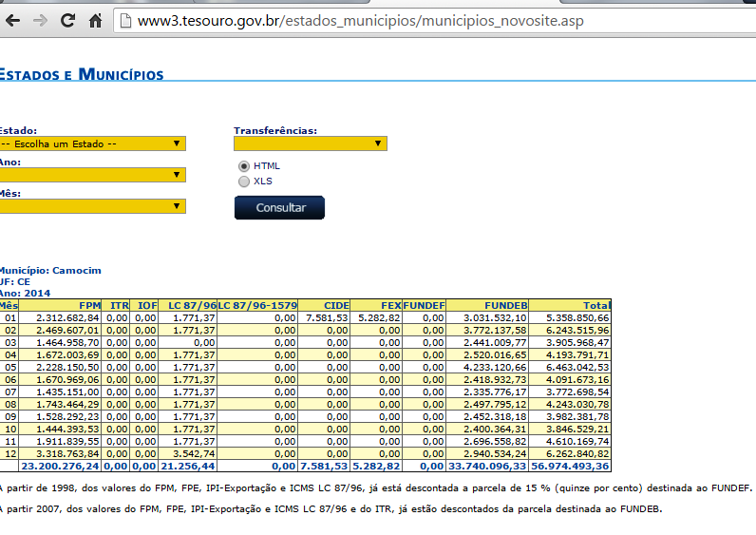The image size is (756, 535).
Task: Open the browser home page icon
Action: tap(96, 20)
